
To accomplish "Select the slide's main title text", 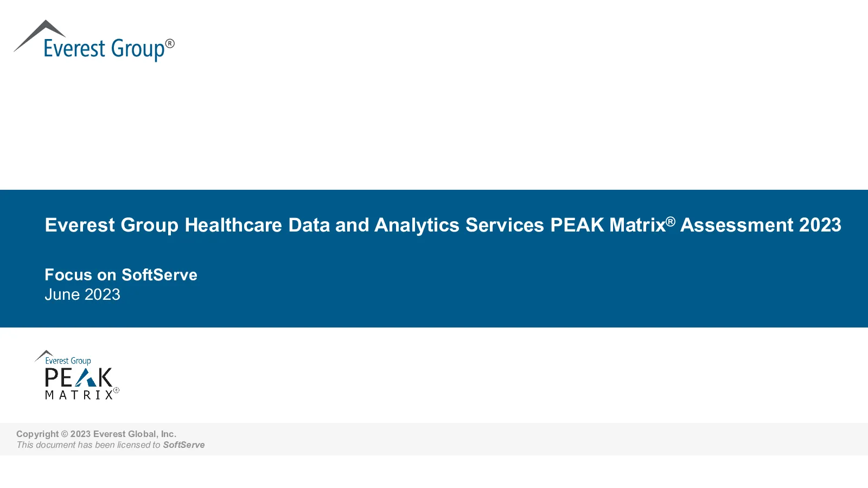I will (x=443, y=224).
